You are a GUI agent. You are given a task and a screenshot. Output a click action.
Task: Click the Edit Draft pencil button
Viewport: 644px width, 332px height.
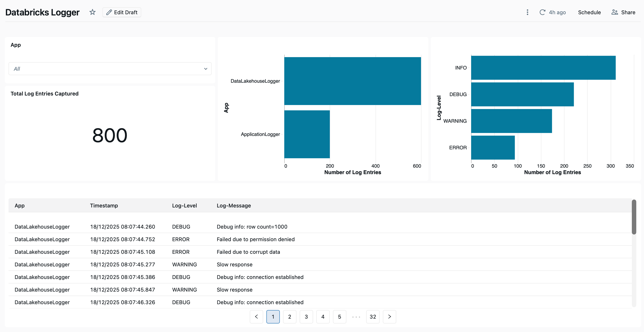[122, 12]
